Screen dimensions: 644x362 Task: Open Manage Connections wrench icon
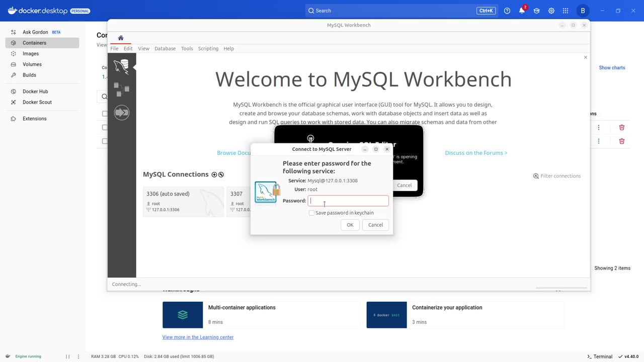point(221,174)
